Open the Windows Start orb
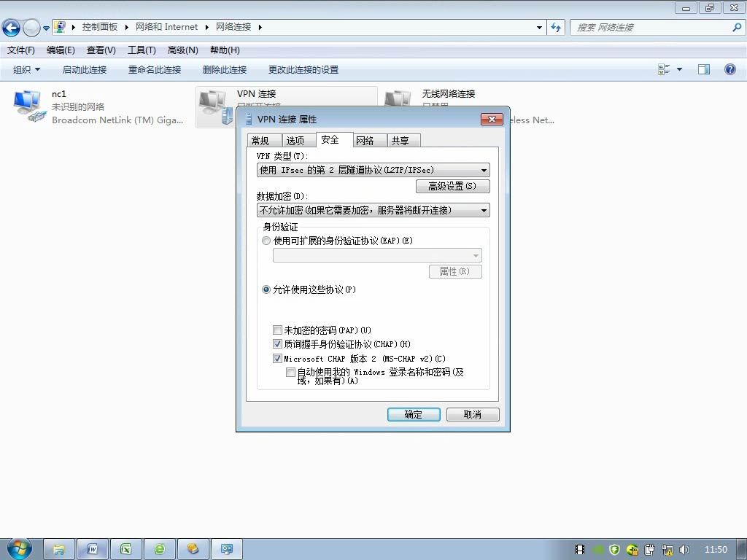747x560 pixels. tap(20, 548)
